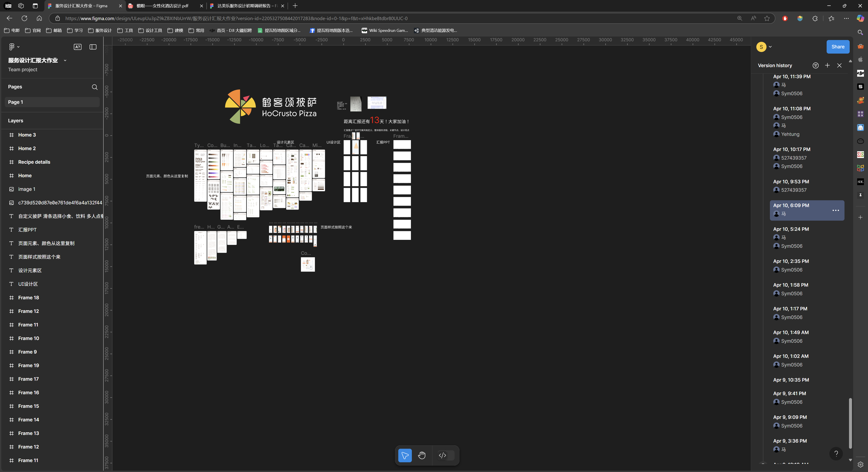The image size is (868, 472).
Task: Select the Move tool in bottom toolbar
Action: point(405,455)
